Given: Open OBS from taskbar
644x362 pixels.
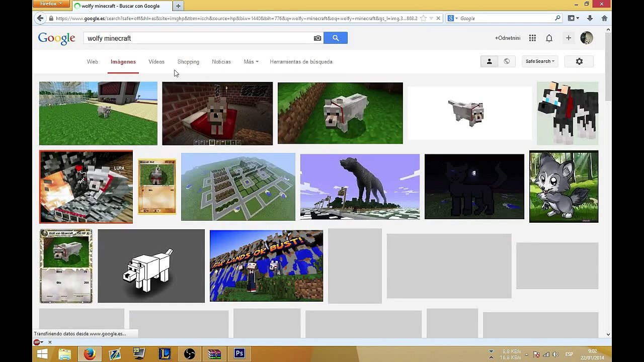Looking at the screenshot, I should pos(190,354).
